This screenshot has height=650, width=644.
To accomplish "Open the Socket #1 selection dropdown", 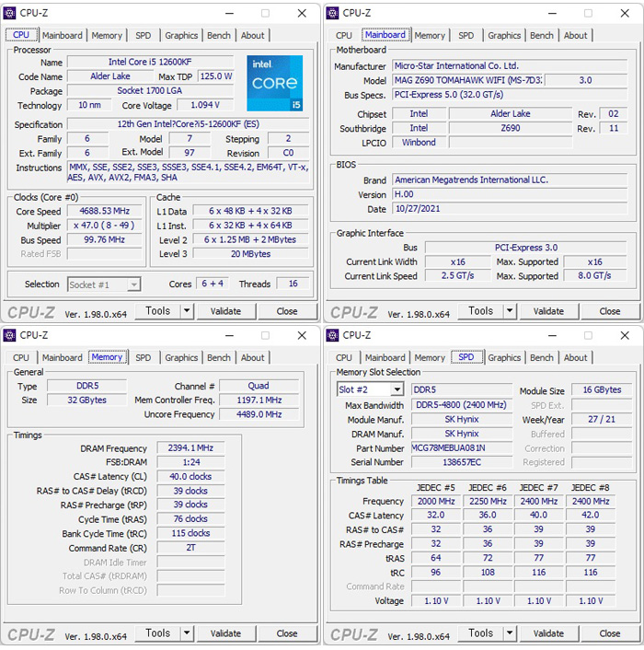I will [104, 284].
